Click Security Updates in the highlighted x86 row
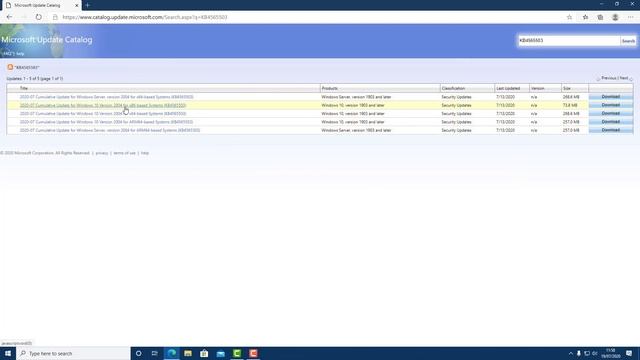The height and width of the screenshot is (360, 640). 456,105
